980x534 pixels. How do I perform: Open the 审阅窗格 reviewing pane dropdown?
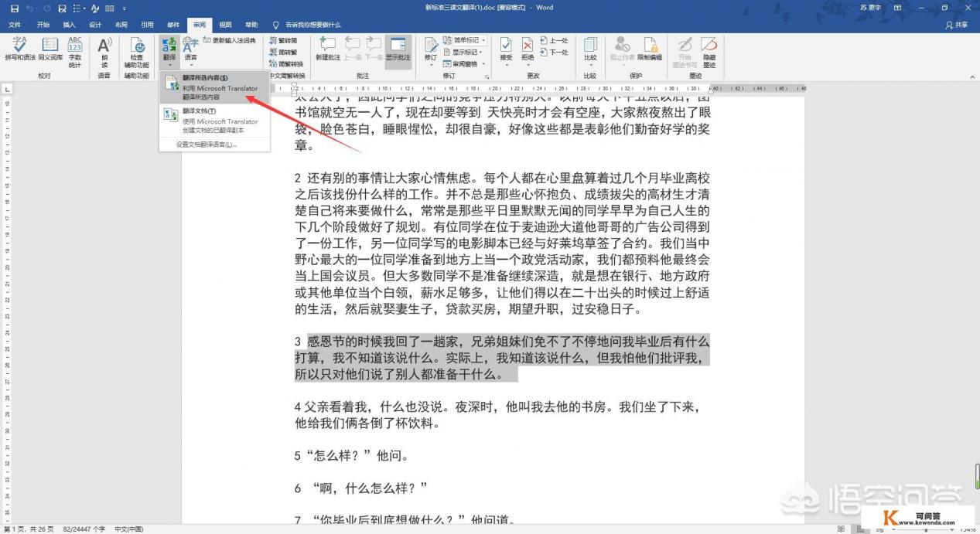point(464,64)
